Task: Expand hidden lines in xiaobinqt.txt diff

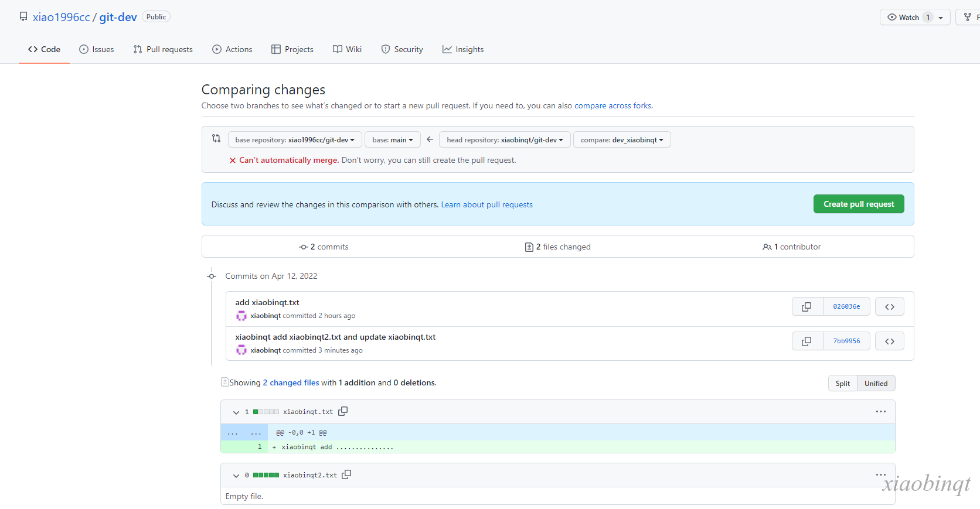Action: [244, 432]
